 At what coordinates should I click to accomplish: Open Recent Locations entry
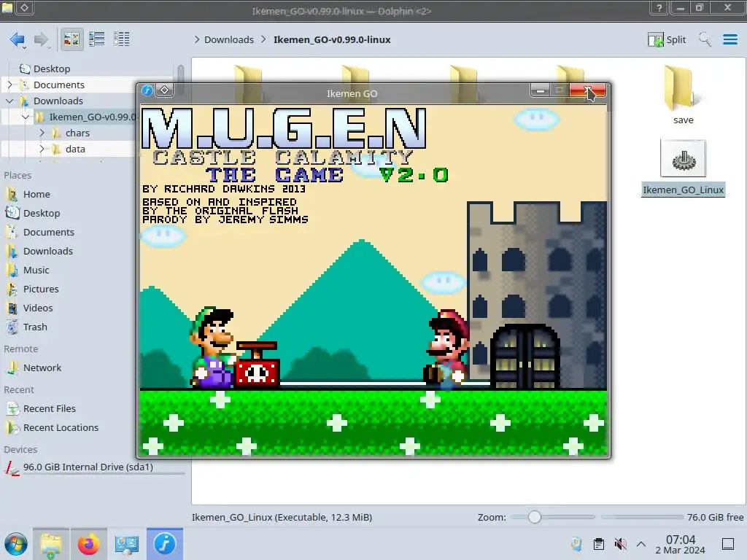tap(61, 427)
